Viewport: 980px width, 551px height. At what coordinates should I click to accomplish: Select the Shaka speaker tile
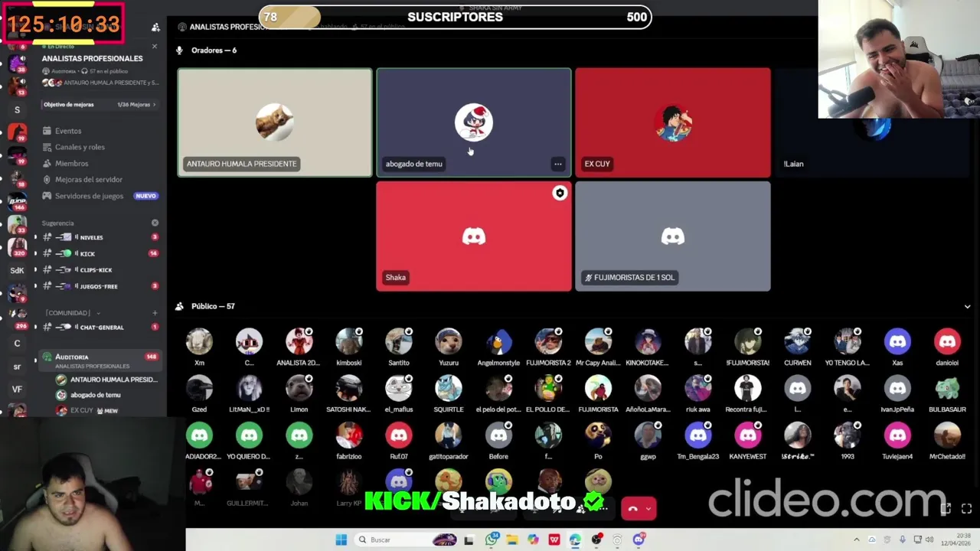coord(474,236)
